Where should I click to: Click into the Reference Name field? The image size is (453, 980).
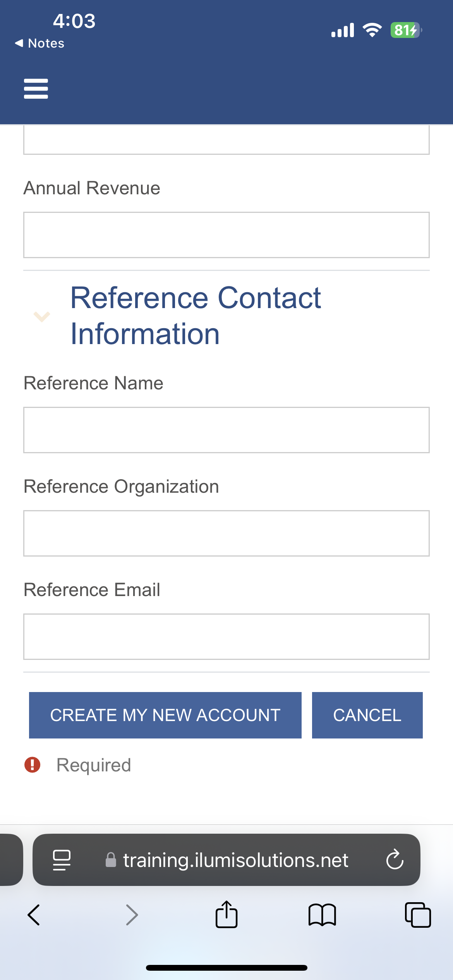pyautogui.click(x=226, y=430)
